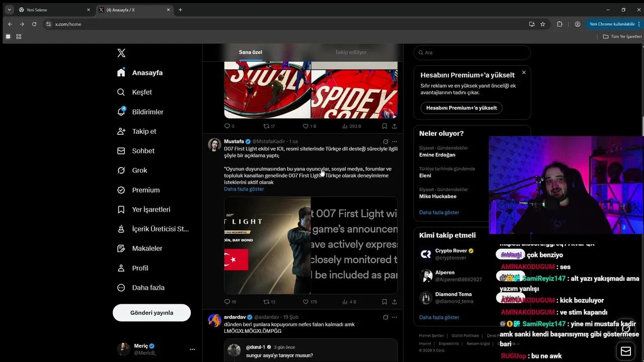This screenshot has width=644, height=362.
Task: Click the X logo in sidebar
Action: click(121, 53)
